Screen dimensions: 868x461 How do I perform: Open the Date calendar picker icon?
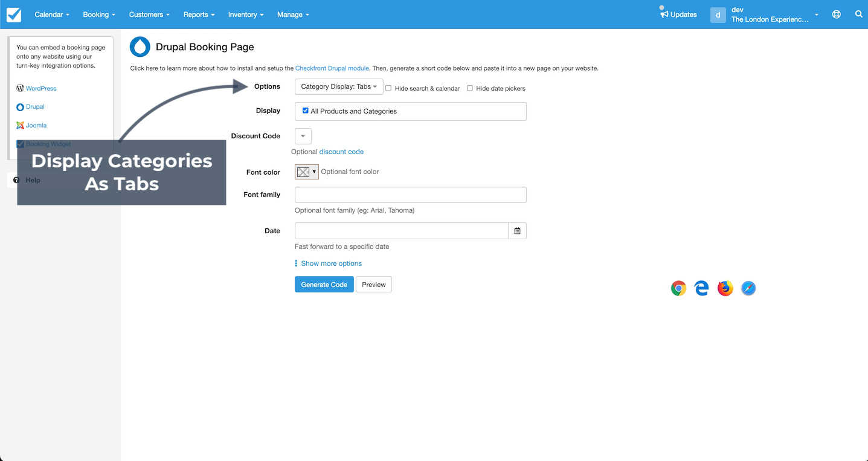pos(518,231)
